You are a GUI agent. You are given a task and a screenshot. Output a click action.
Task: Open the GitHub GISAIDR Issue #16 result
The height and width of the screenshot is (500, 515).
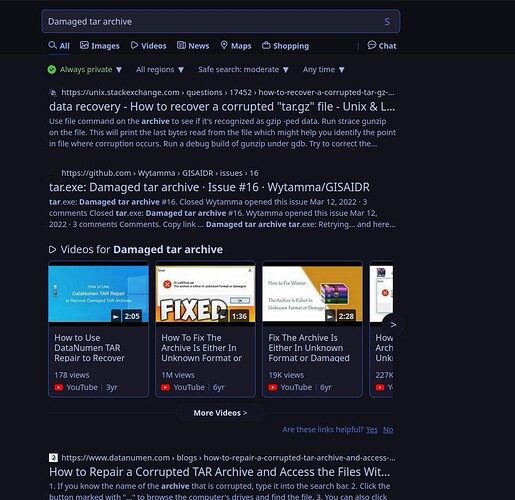(x=209, y=187)
